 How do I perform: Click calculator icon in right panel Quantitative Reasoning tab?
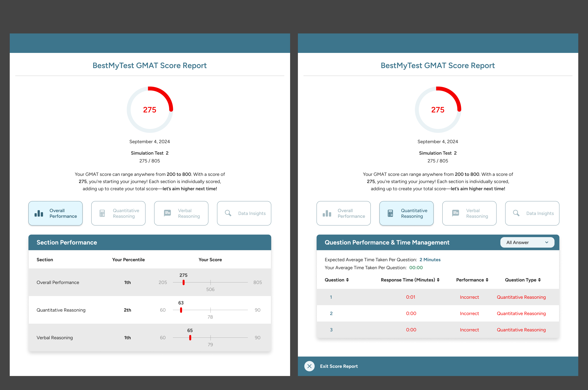click(390, 213)
